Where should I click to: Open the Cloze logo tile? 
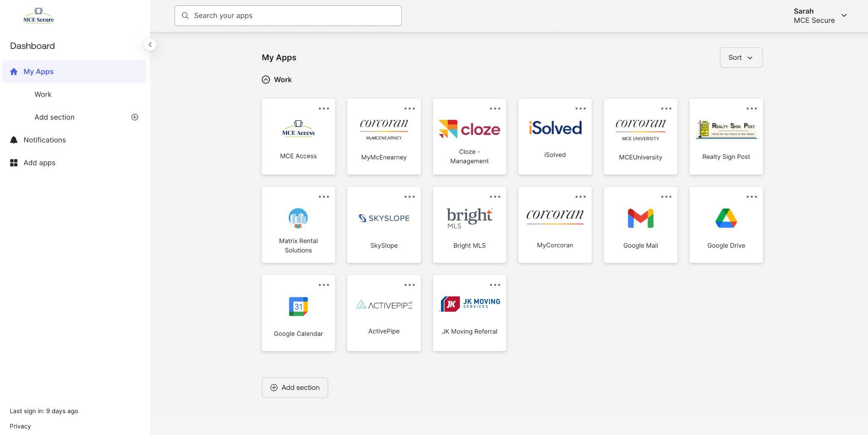click(469, 129)
